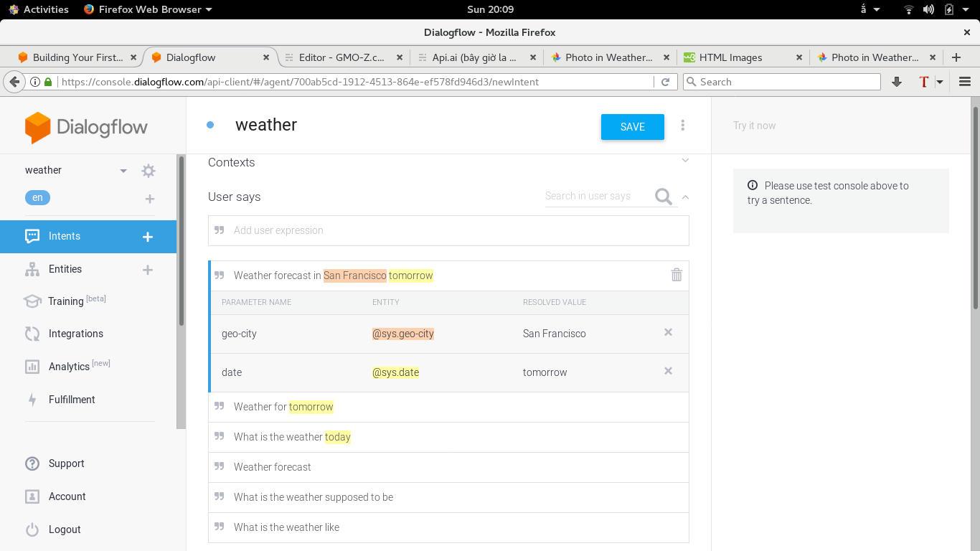Open Firefox downloads arrow

click(897, 82)
